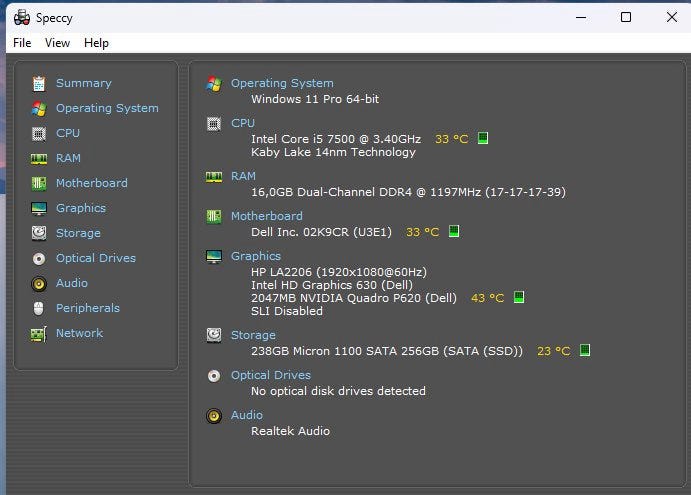This screenshot has width=691, height=495.
Task: Open the Storage heading link in main panel
Action: point(253,335)
